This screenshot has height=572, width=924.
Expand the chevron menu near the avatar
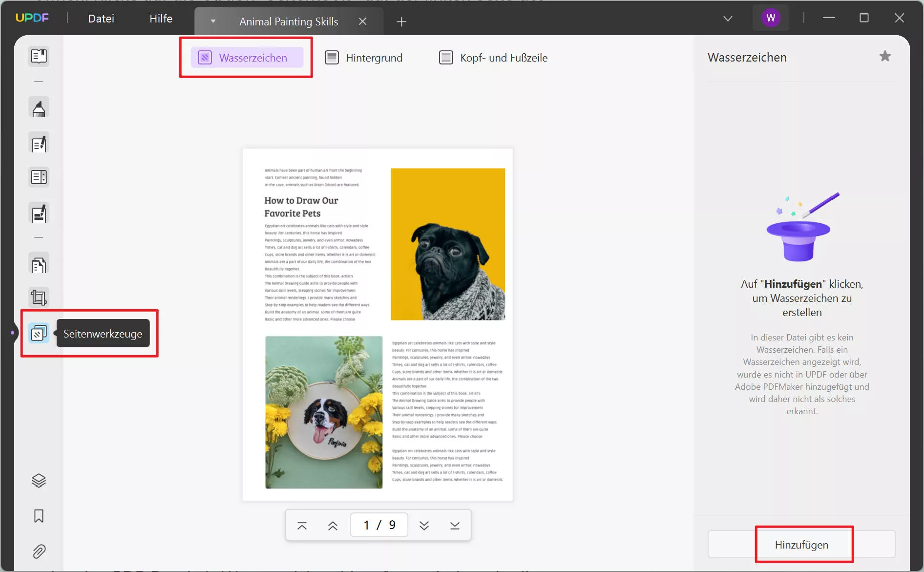pos(728,19)
